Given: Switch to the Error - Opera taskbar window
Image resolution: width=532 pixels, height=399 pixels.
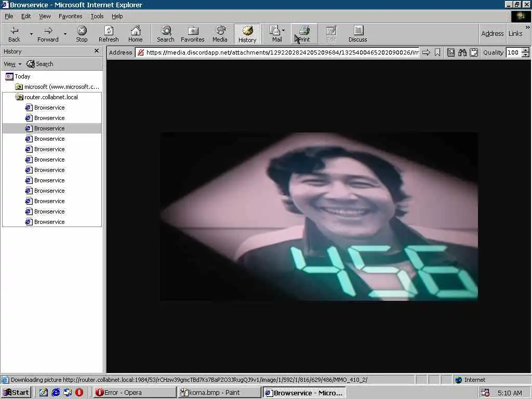Looking at the screenshot, I should point(135,393).
